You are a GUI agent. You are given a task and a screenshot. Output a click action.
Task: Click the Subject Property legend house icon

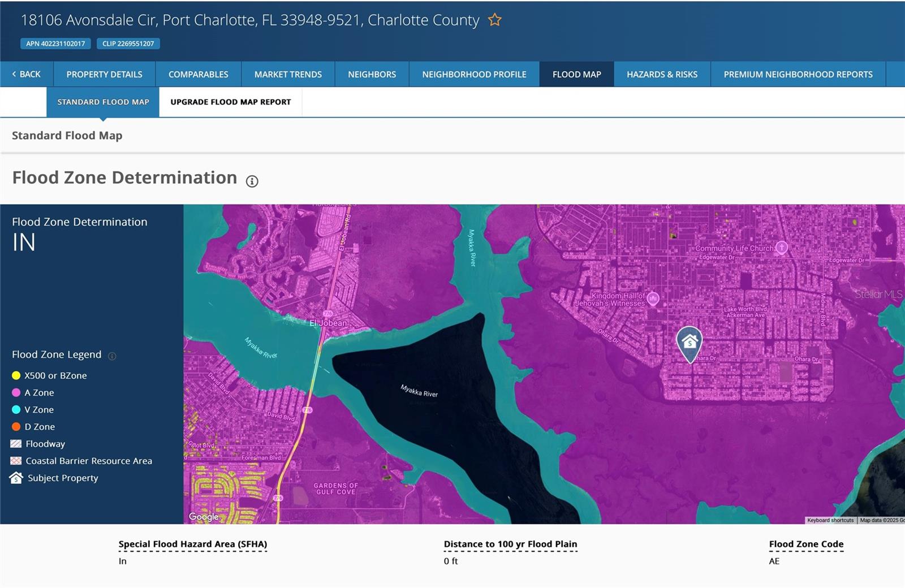[16, 478]
